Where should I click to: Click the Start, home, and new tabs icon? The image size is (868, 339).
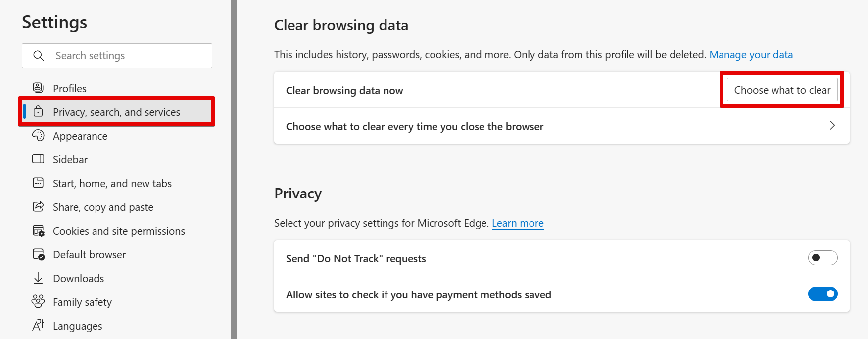coord(38,183)
